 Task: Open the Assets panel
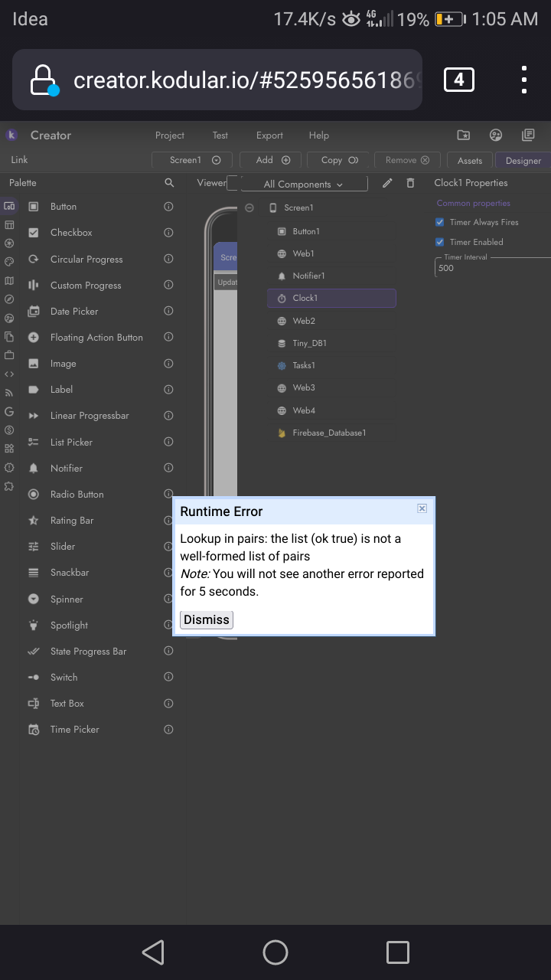pos(469,161)
